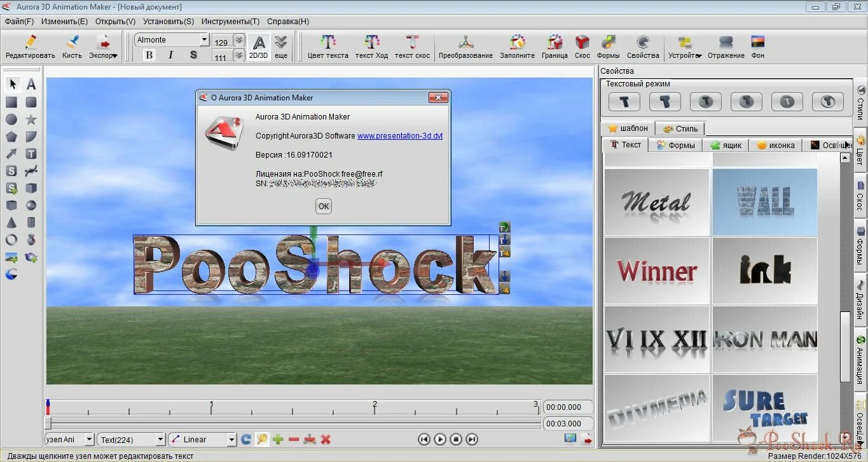Screen dimensions: 868x462
Task: Open Фон background settings
Action: coord(757,47)
